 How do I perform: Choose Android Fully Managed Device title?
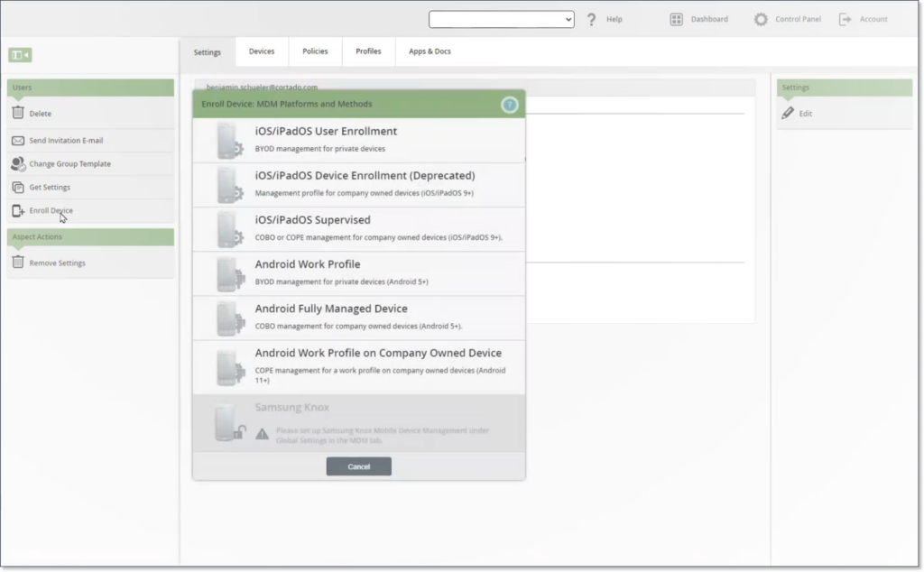pyautogui.click(x=331, y=309)
